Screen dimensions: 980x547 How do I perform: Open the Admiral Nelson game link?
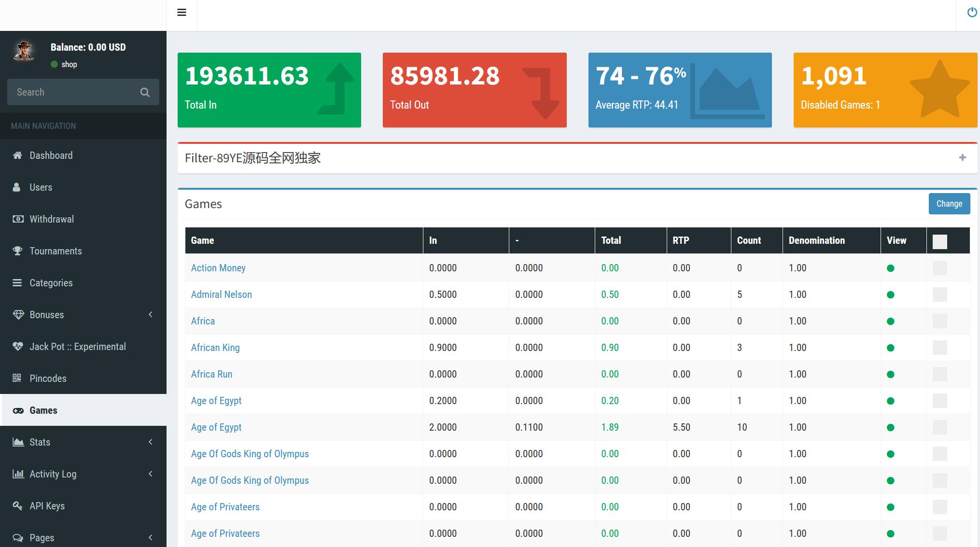(222, 295)
